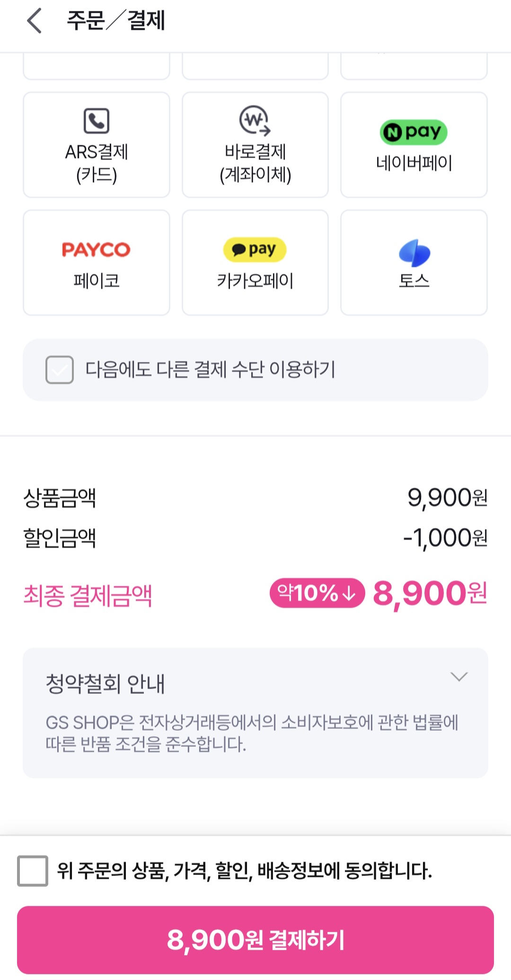Select ARS결제 phone icon
The width and height of the screenshot is (511, 980).
97,121
